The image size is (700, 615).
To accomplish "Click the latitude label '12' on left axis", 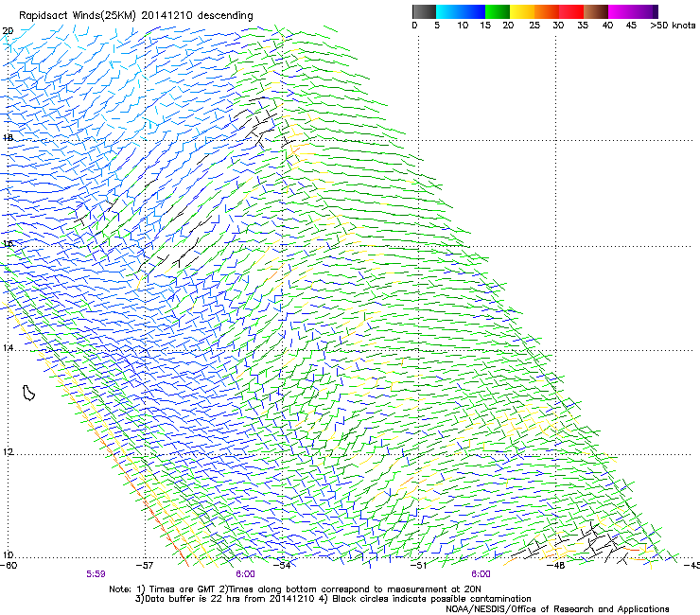I will tap(8, 451).
